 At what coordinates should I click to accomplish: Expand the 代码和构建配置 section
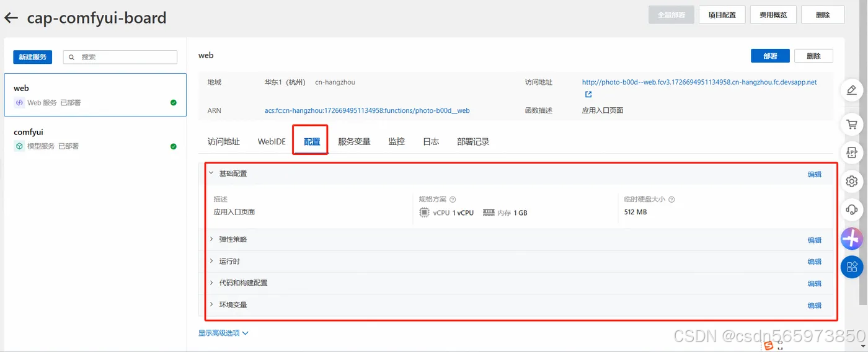211,283
